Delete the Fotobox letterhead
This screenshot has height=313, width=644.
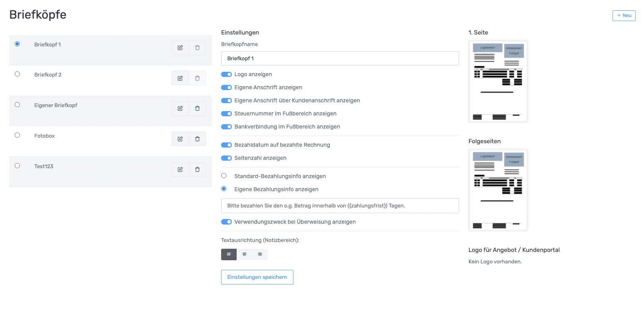point(197,139)
